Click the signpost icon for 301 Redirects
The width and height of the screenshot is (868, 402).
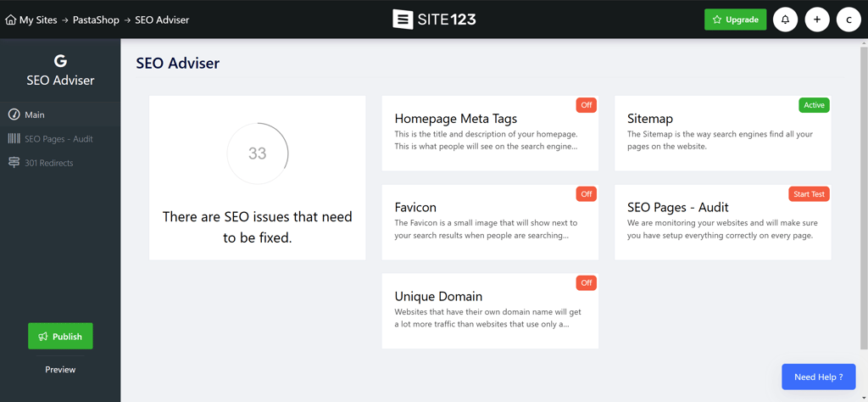coord(14,163)
